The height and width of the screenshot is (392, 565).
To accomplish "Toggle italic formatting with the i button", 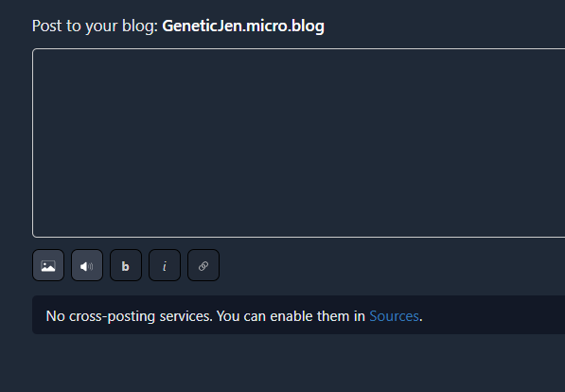I will point(165,265).
